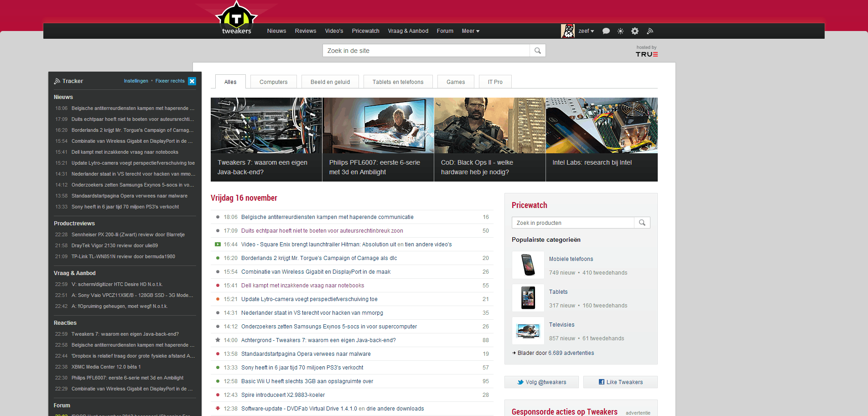Click the Tweakers logo
This screenshot has height=416, width=868.
[x=236, y=18]
